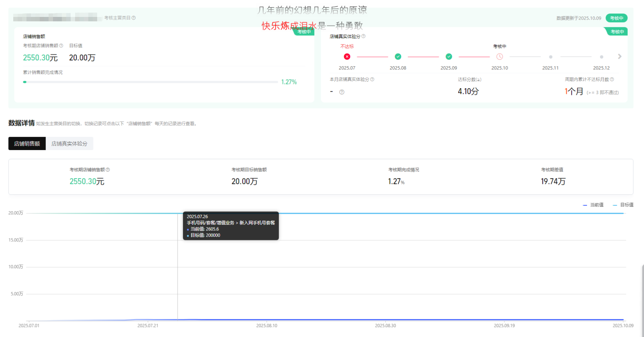Click the green check icon for 2025.08
The height and width of the screenshot is (337, 644).
[x=398, y=57]
